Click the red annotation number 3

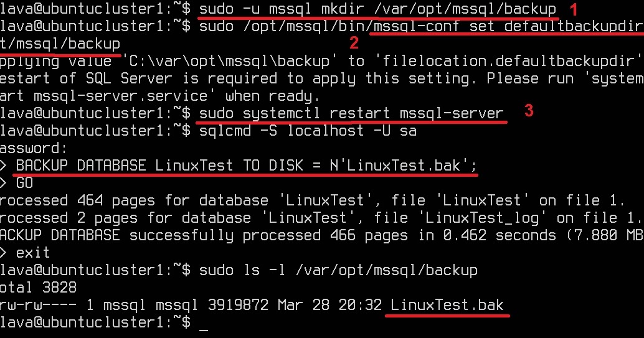click(x=529, y=110)
